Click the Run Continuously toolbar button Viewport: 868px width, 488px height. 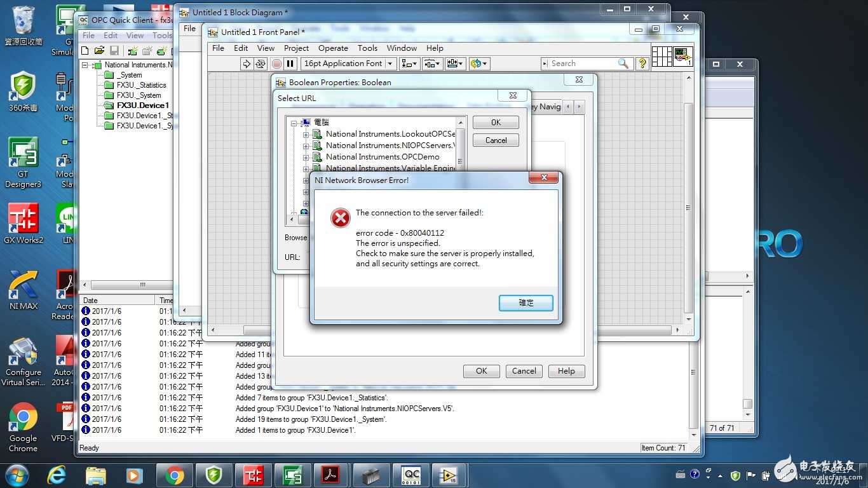click(261, 64)
